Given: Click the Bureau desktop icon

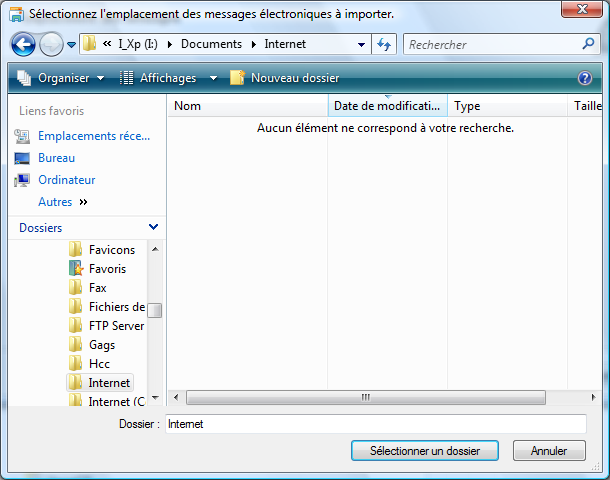Looking at the screenshot, I should (x=22, y=158).
